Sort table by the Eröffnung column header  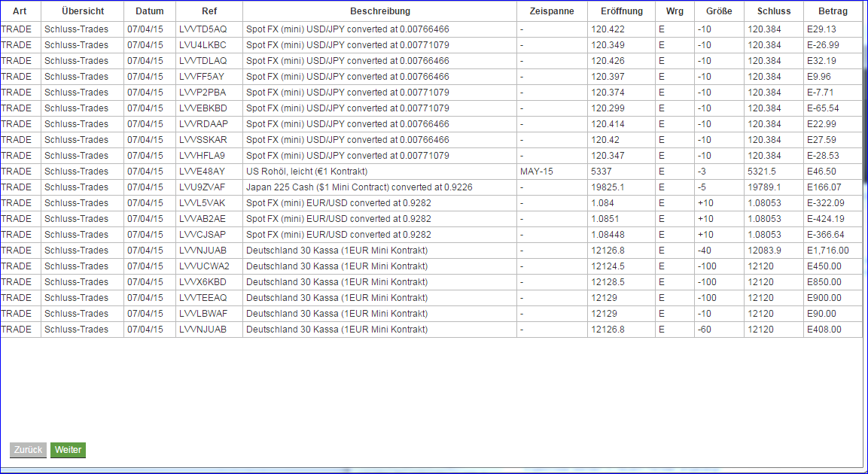(621, 11)
